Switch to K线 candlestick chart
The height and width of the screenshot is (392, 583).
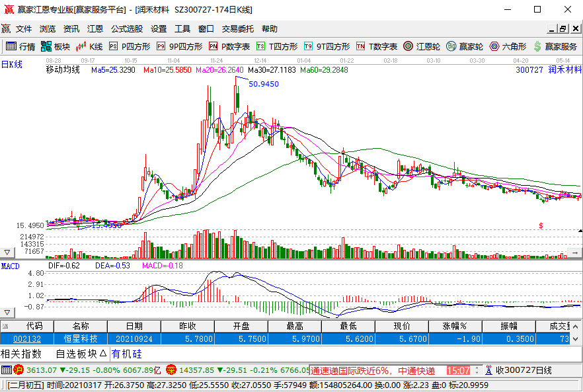[89, 46]
